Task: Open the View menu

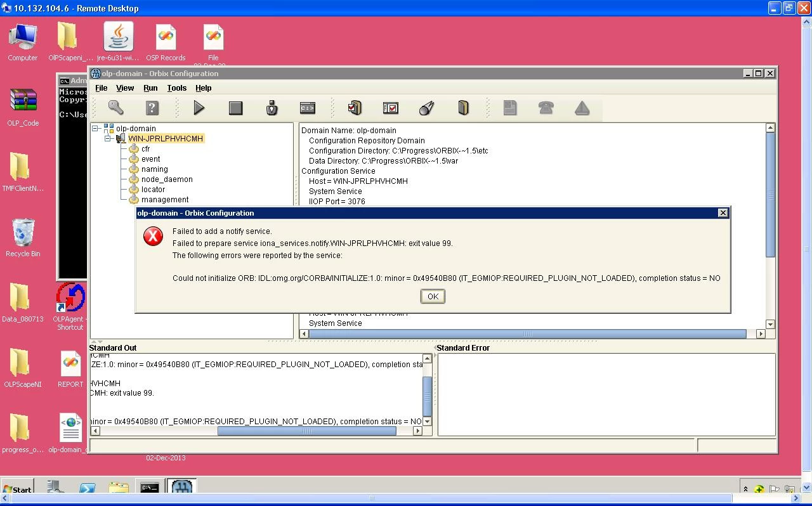Action: tap(125, 88)
